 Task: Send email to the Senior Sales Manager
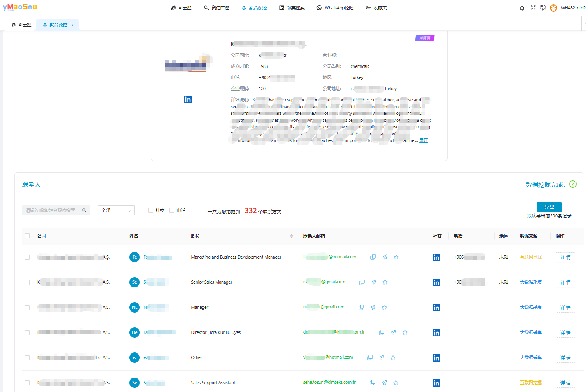coord(374,282)
